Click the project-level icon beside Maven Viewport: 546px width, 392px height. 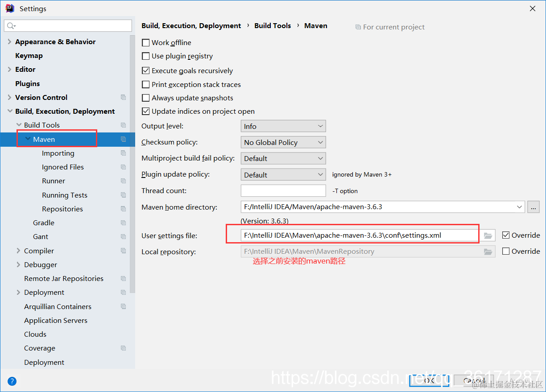click(124, 139)
